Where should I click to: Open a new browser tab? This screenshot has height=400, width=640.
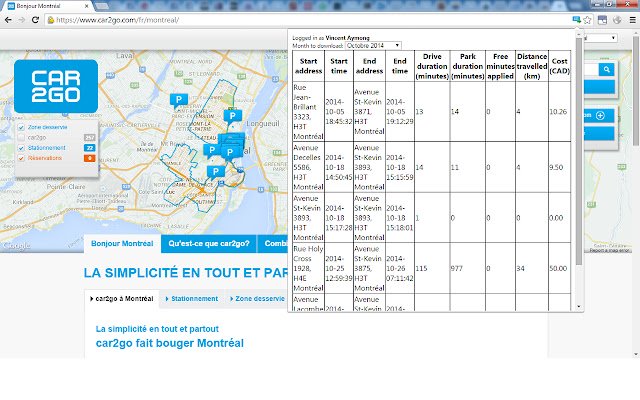(x=102, y=6)
